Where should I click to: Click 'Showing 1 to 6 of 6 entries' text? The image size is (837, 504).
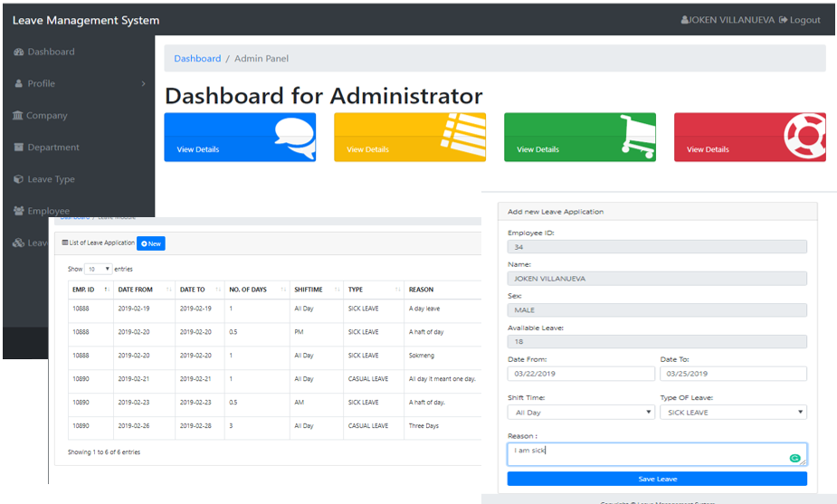tap(104, 452)
